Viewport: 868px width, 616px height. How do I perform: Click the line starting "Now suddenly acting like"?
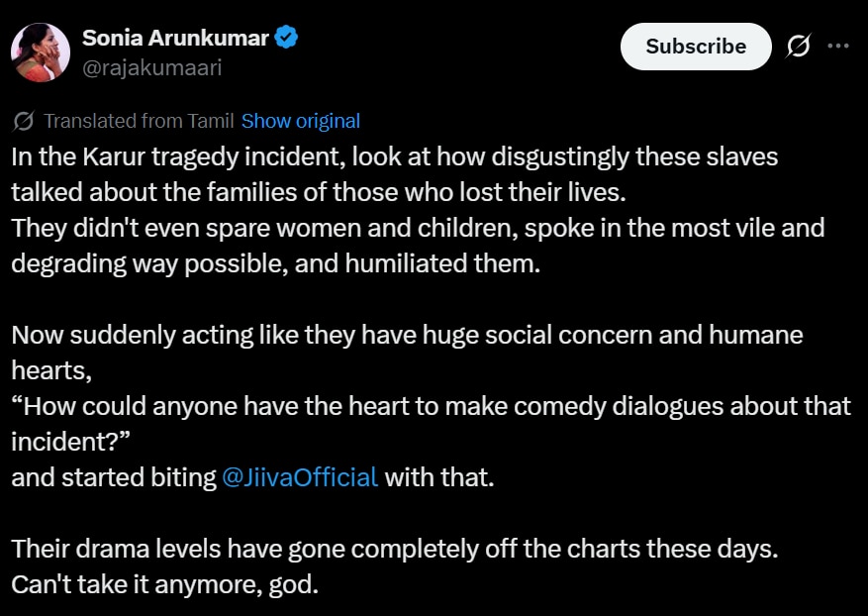tap(407, 335)
